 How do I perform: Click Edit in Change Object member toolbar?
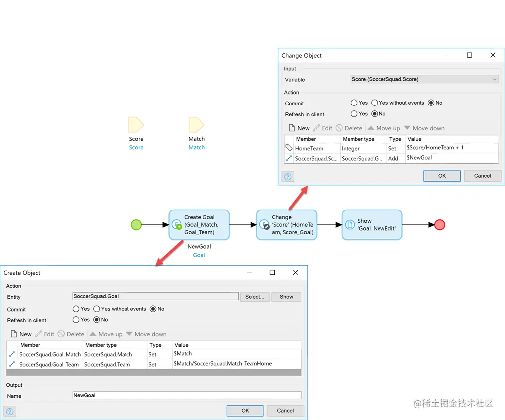[x=323, y=128]
